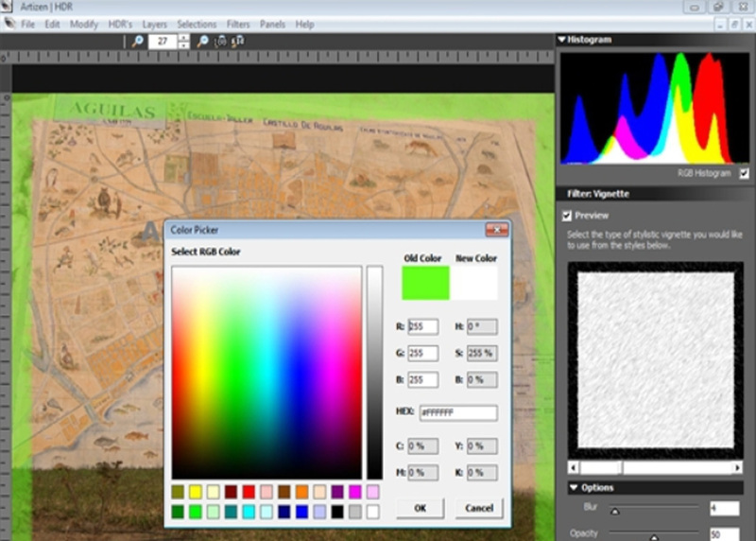
Task: Open the Modify menu
Action: point(84,25)
